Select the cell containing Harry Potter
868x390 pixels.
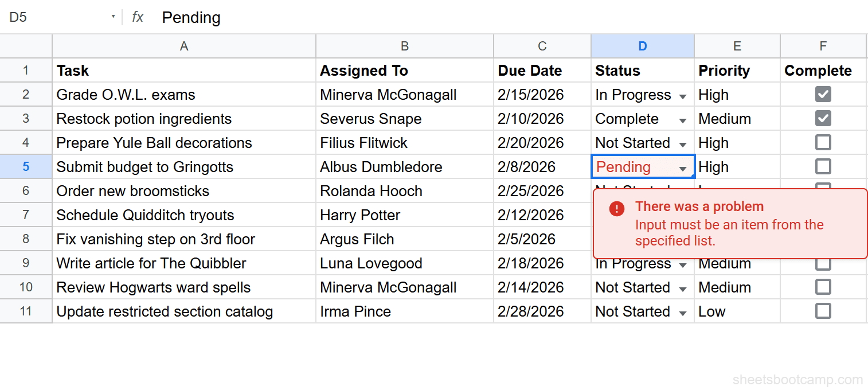tap(404, 214)
